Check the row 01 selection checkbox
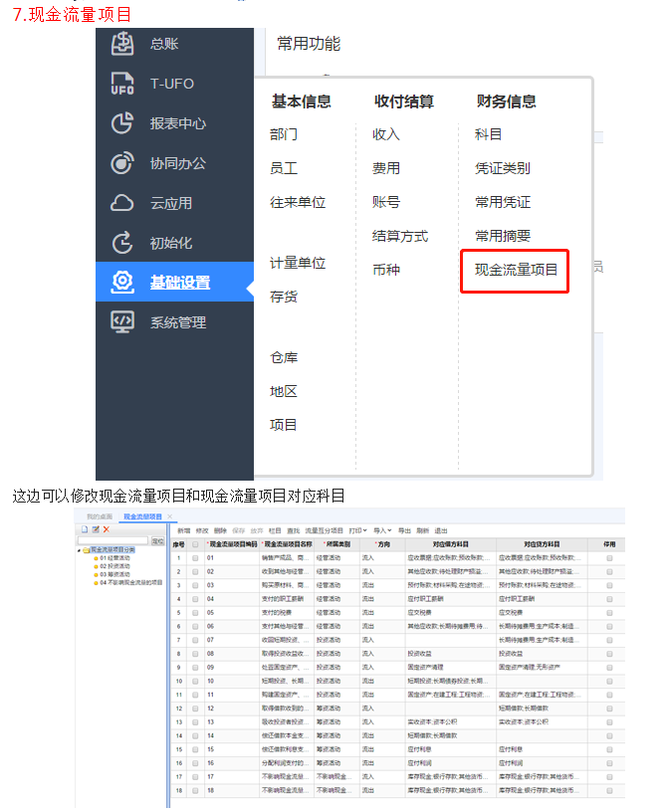Screen dimensions: 666x812 (x=195, y=558)
